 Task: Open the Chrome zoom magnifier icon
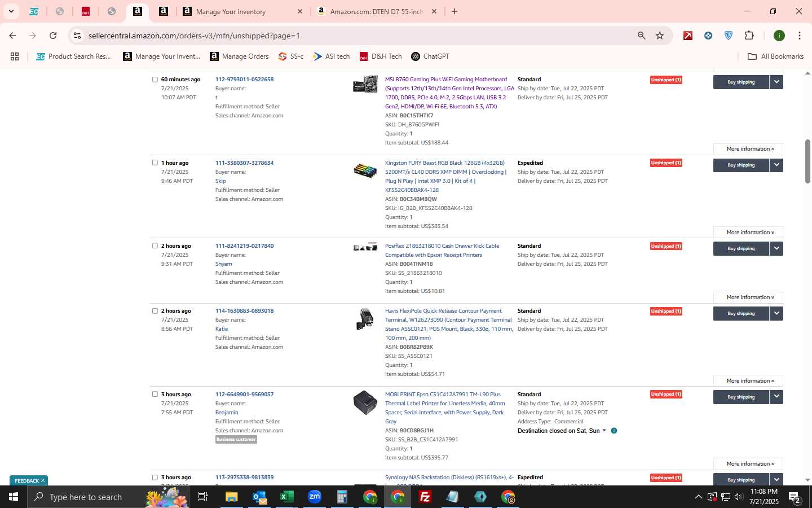coord(641,36)
